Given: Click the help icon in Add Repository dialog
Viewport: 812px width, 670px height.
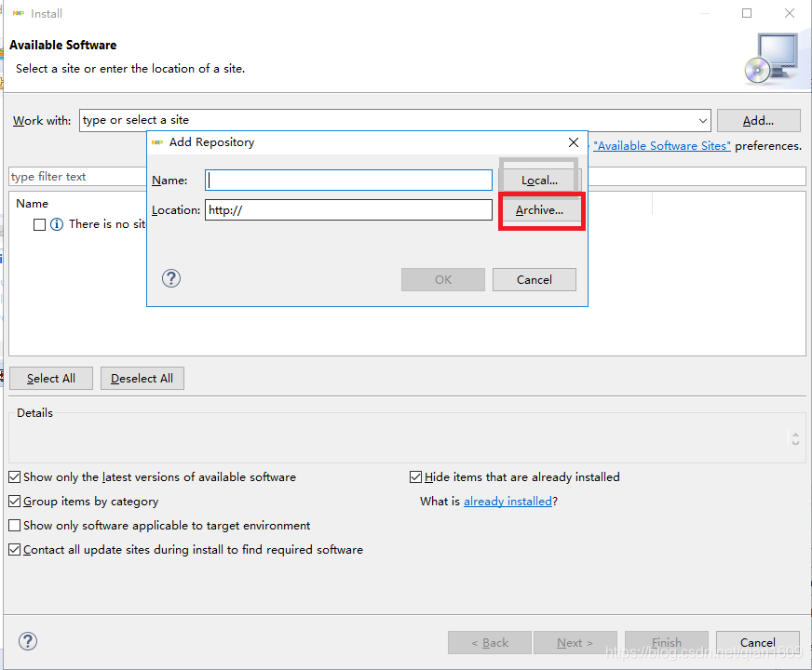Looking at the screenshot, I should tap(171, 278).
